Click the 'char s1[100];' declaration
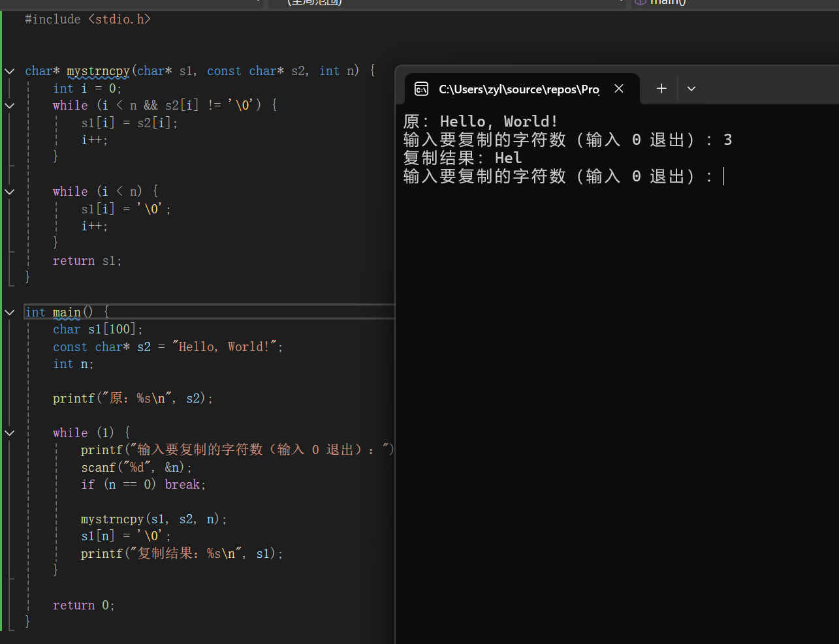Screen dimensions: 839x644 pos(98,330)
